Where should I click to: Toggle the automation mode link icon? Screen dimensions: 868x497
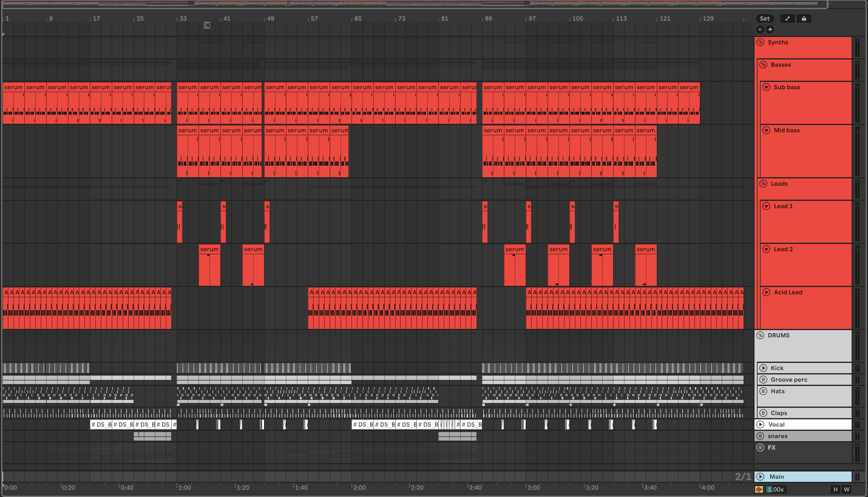788,19
